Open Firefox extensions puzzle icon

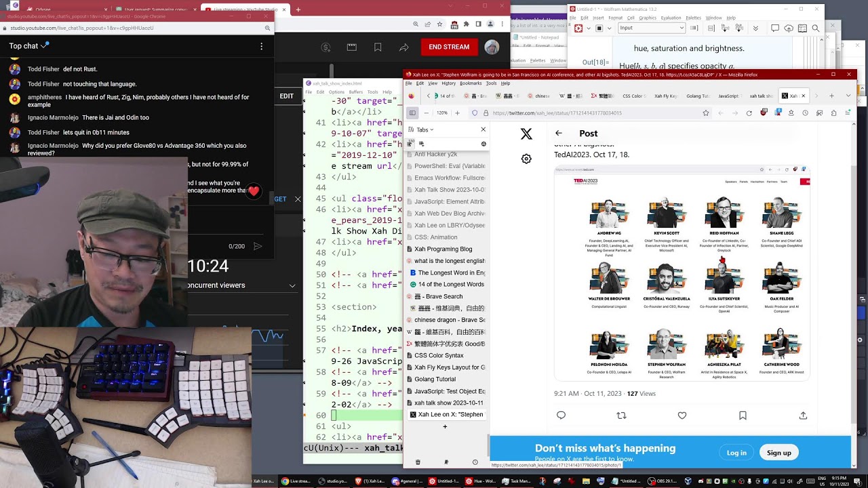pos(833,113)
